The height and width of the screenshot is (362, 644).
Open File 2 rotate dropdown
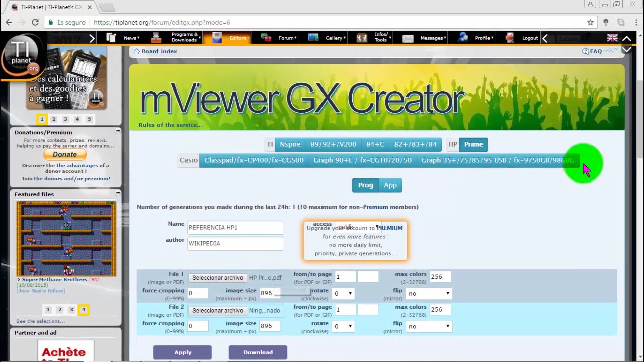coord(344,326)
